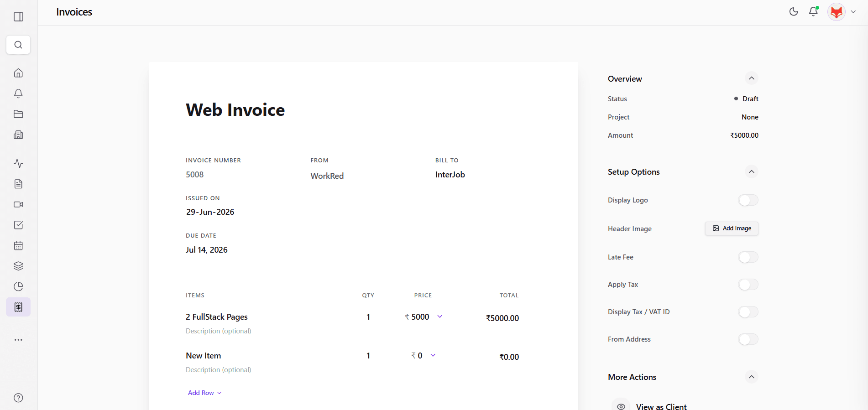
Task: Open the checkbox tasks icon
Action: click(x=18, y=225)
